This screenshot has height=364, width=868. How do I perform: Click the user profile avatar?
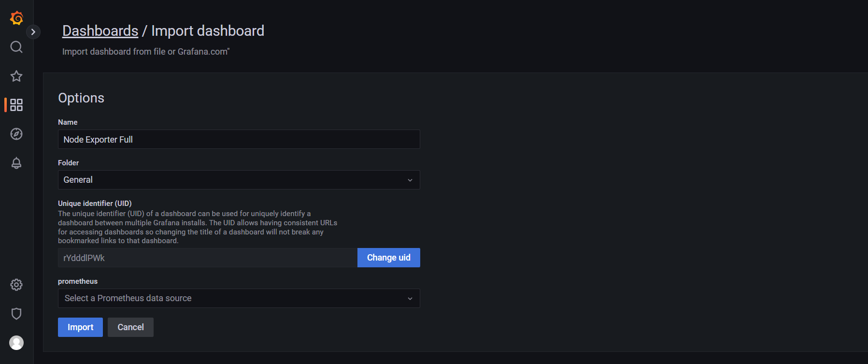pyautogui.click(x=16, y=343)
